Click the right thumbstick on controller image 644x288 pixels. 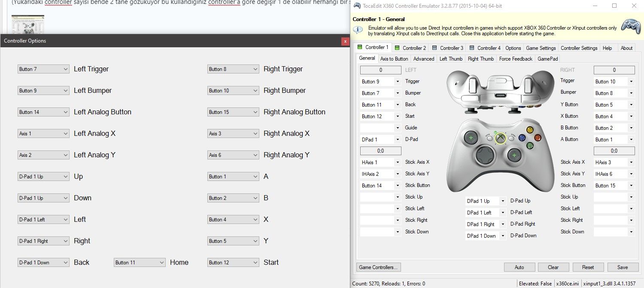point(514,155)
